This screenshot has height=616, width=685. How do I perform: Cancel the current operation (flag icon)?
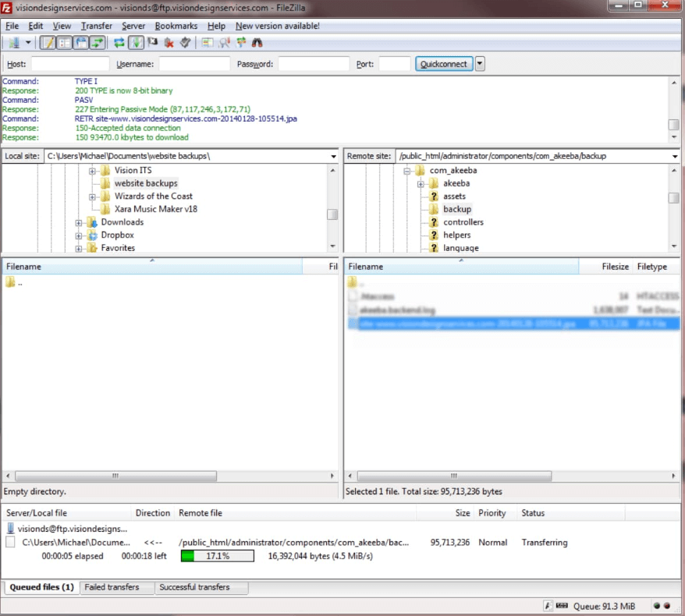pyautogui.click(x=152, y=43)
